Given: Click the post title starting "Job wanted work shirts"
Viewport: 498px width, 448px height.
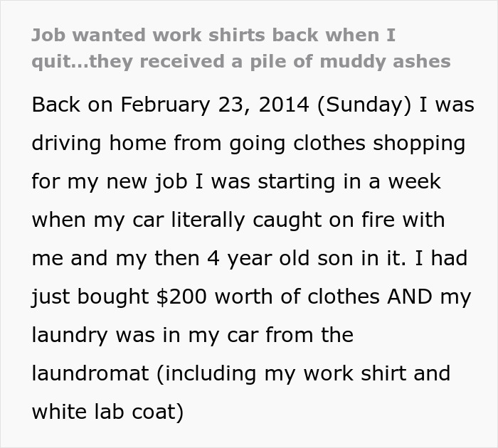Looking at the screenshot, I should (x=241, y=48).
